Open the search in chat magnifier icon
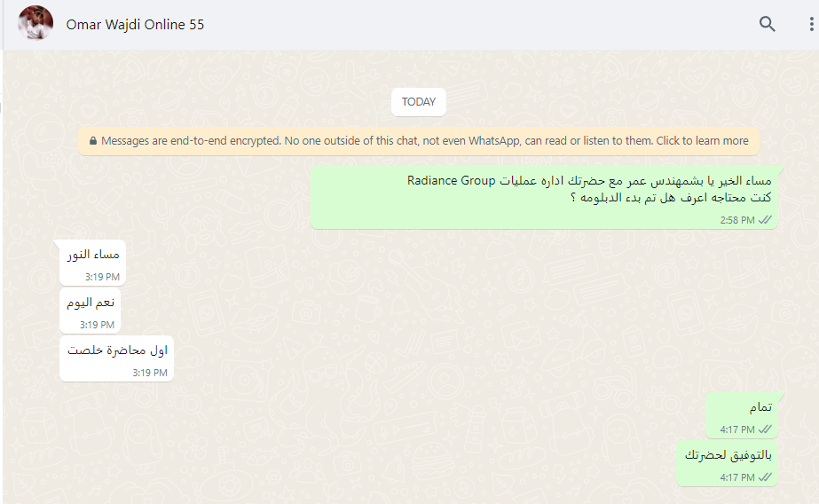 (767, 24)
